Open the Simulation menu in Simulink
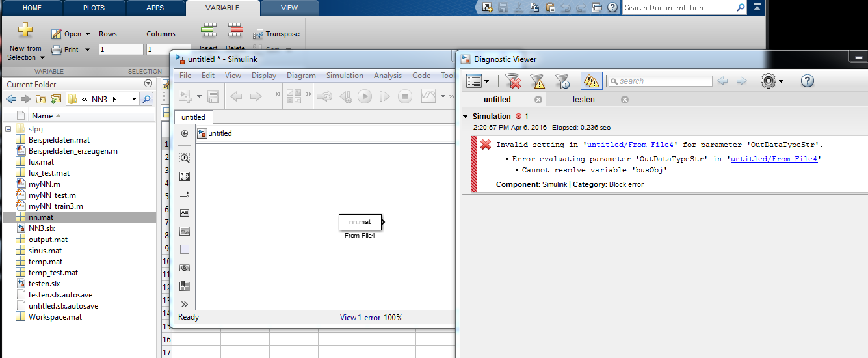The height and width of the screenshot is (358, 868). (x=345, y=76)
